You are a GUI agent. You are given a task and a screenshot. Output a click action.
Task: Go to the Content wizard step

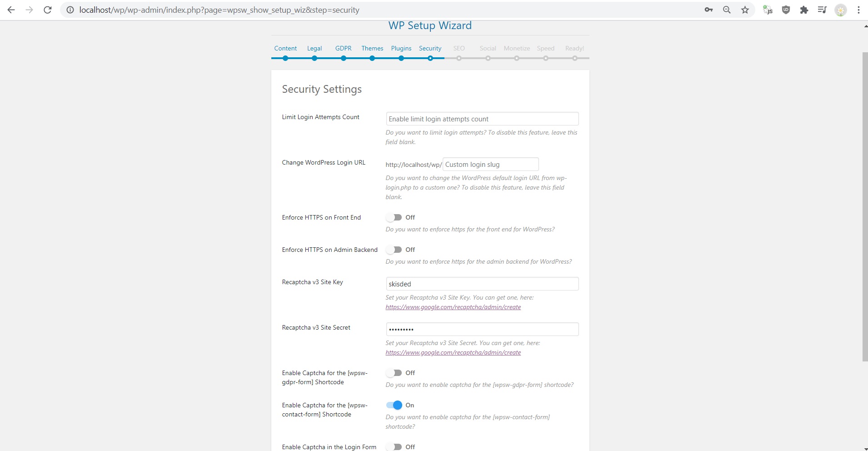[x=285, y=48]
